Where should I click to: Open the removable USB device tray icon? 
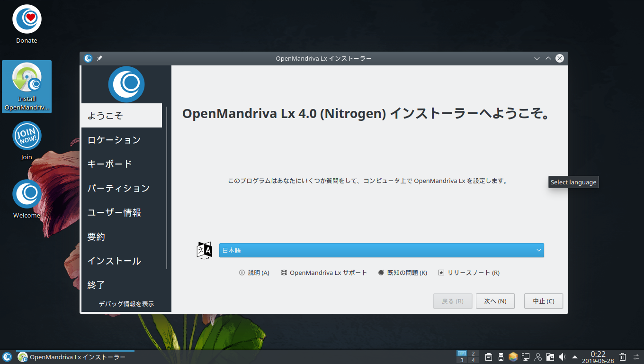coord(501,357)
